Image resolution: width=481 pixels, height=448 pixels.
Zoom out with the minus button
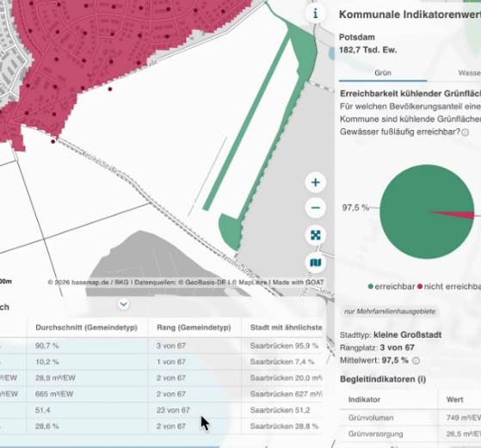(315, 208)
